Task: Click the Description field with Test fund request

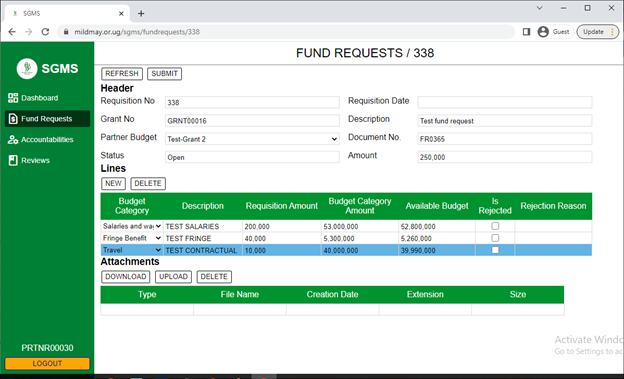Action: 505,121
